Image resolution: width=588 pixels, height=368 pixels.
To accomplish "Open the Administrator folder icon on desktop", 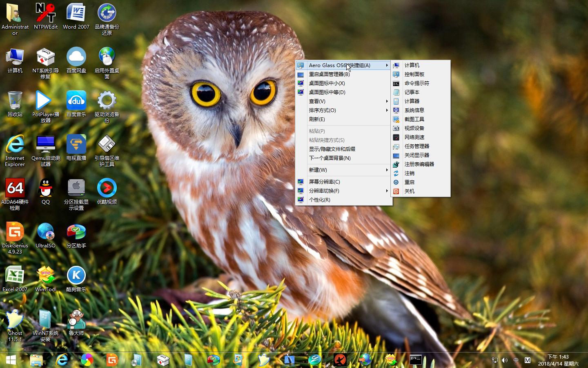I will pyautogui.click(x=15, y=19).
